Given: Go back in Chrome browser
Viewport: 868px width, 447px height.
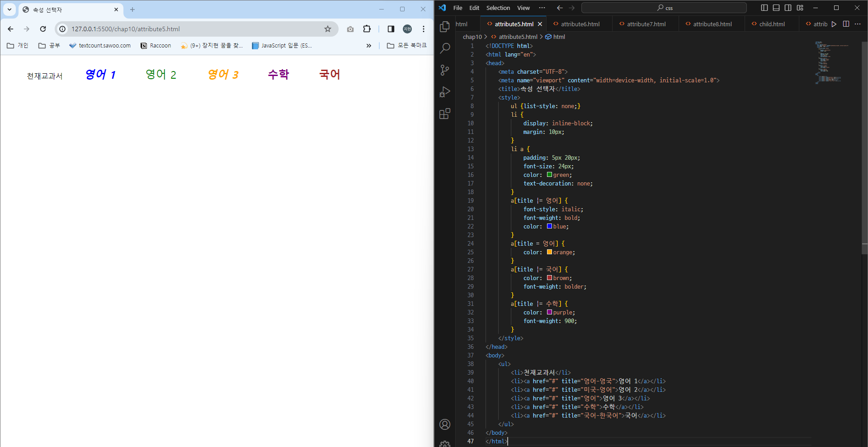Looking at the screenshot, I should click(10, 29).
